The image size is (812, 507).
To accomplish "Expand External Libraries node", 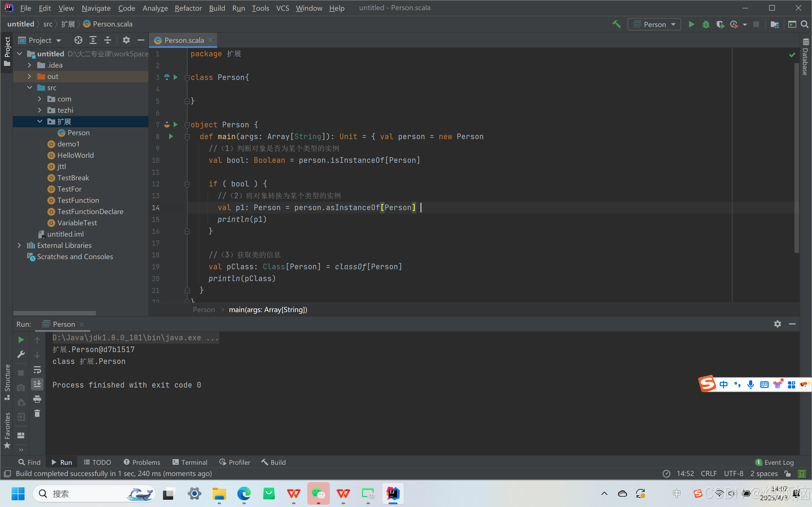I will click(x=19, y=245).
